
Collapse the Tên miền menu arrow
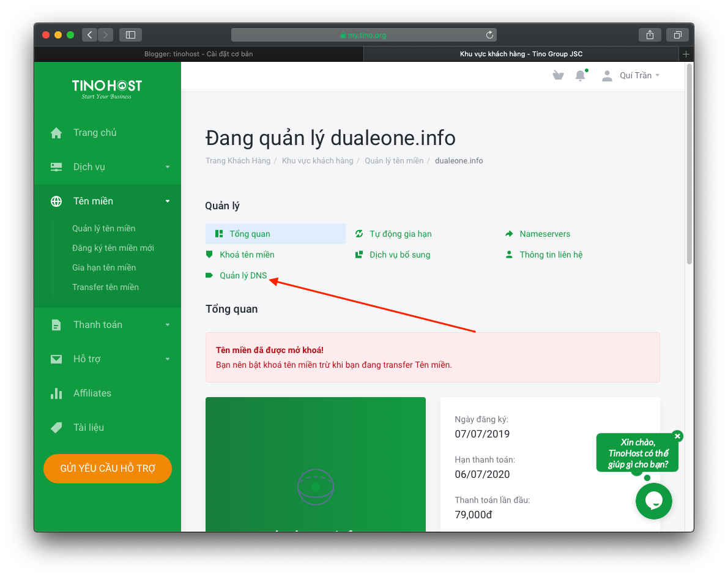[x=168, y=201]
